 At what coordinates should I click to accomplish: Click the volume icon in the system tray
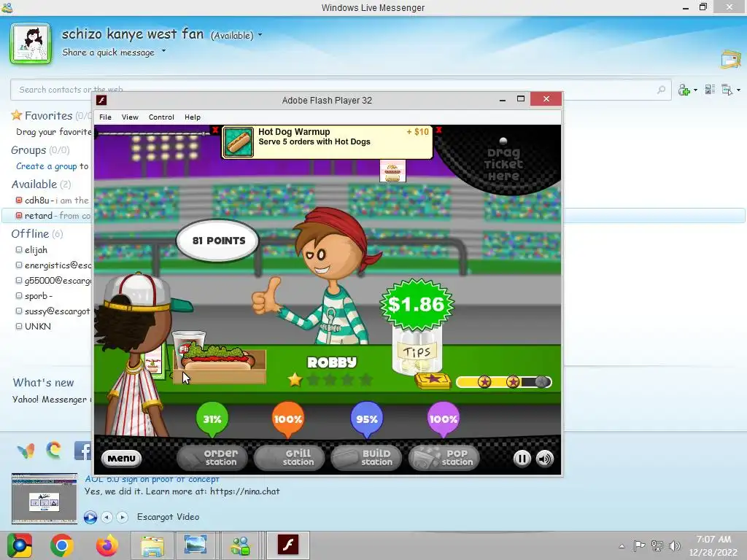click(x=674, y=545)
